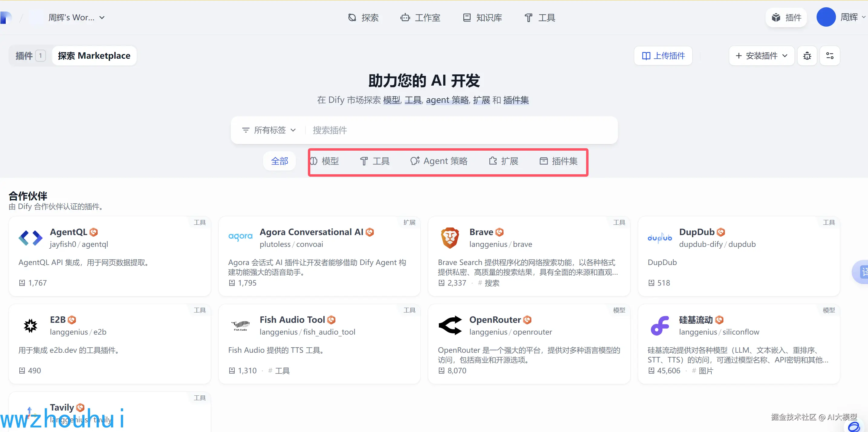
Task: Open the 安装插件 dropdown
Action: [x=762, y=56]
